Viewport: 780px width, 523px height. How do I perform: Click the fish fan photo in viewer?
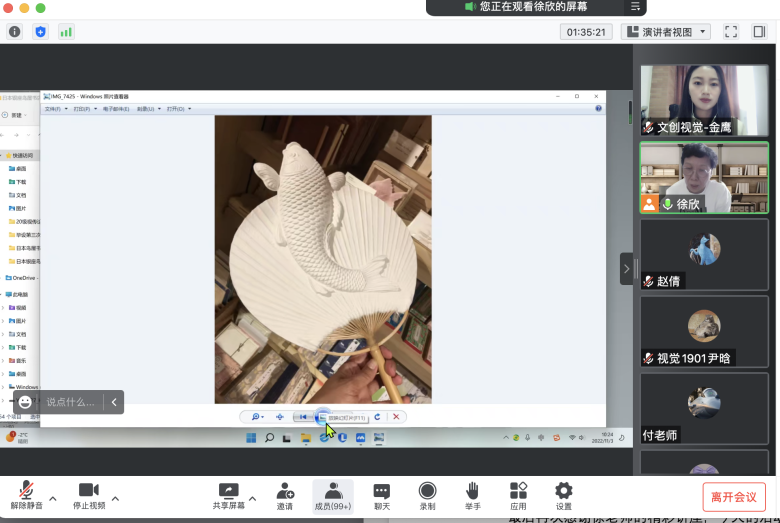(323, 259)
